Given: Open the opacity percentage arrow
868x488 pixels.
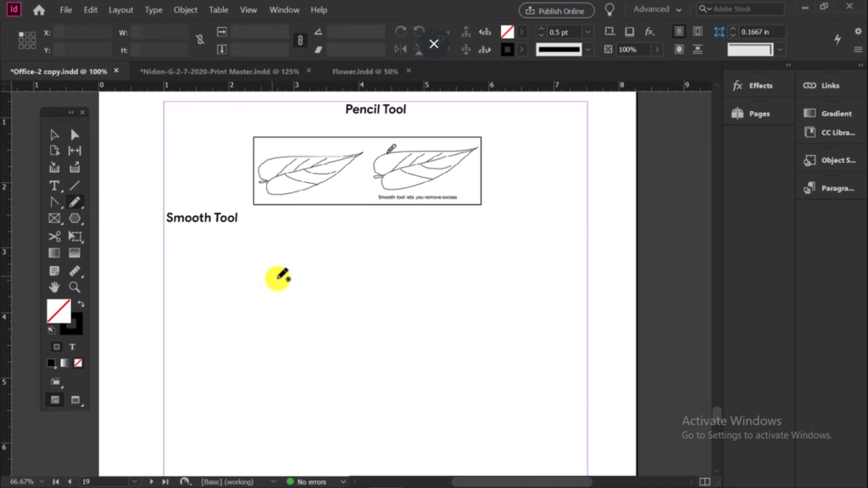Looking at the screenshot, I should pyautogui.click(x=657, y=50).
